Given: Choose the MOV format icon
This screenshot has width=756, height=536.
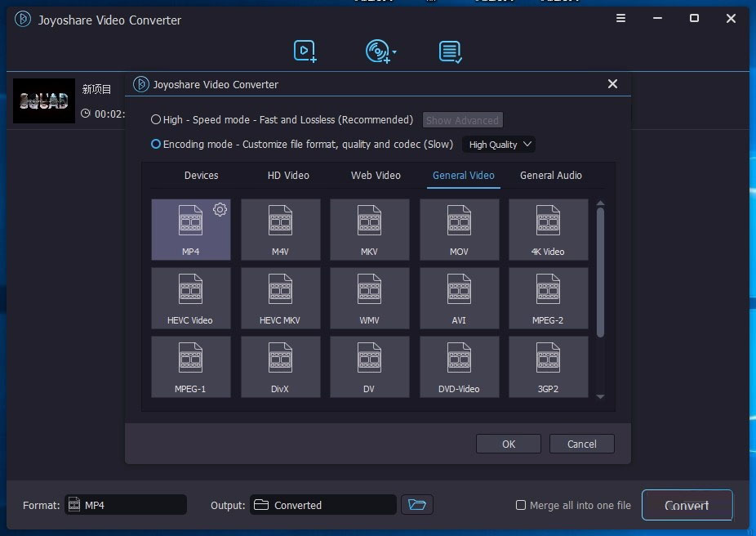Looking at the screenshot, I should coord(459,229).
